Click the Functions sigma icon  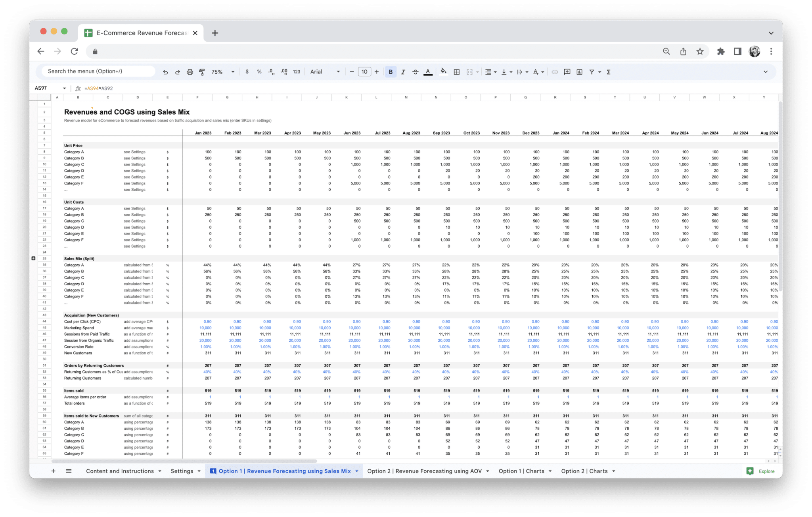point(608,72)
